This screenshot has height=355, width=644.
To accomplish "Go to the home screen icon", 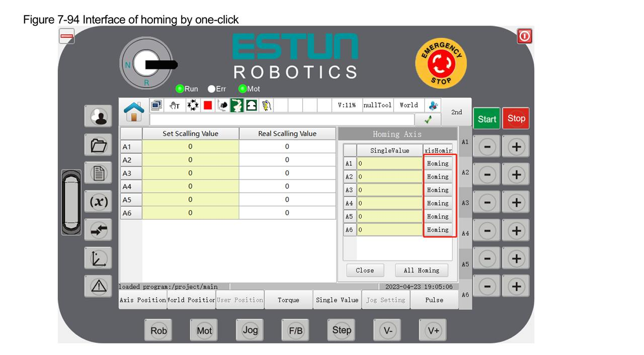I will click(134, 111).
